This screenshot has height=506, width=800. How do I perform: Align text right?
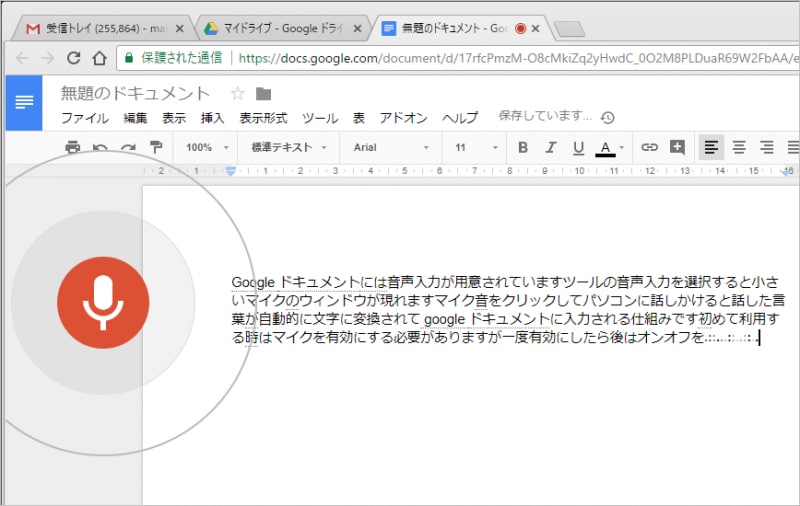(766, 147)
